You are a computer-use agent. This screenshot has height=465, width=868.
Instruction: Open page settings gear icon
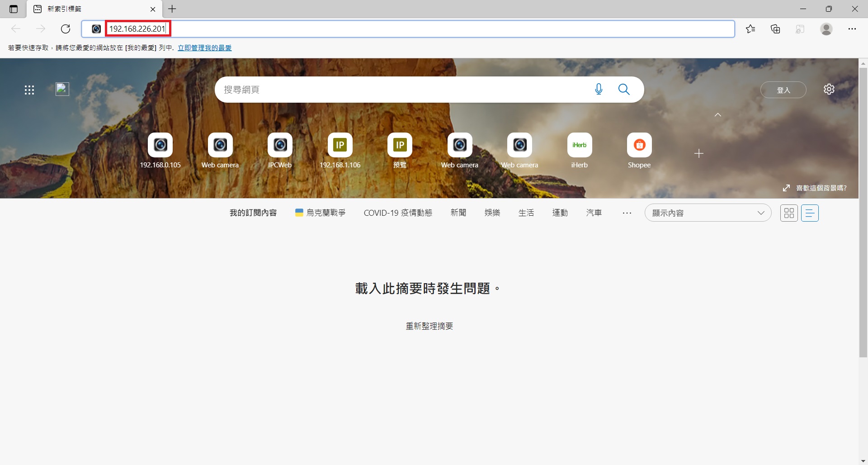[x=829, y=89]
